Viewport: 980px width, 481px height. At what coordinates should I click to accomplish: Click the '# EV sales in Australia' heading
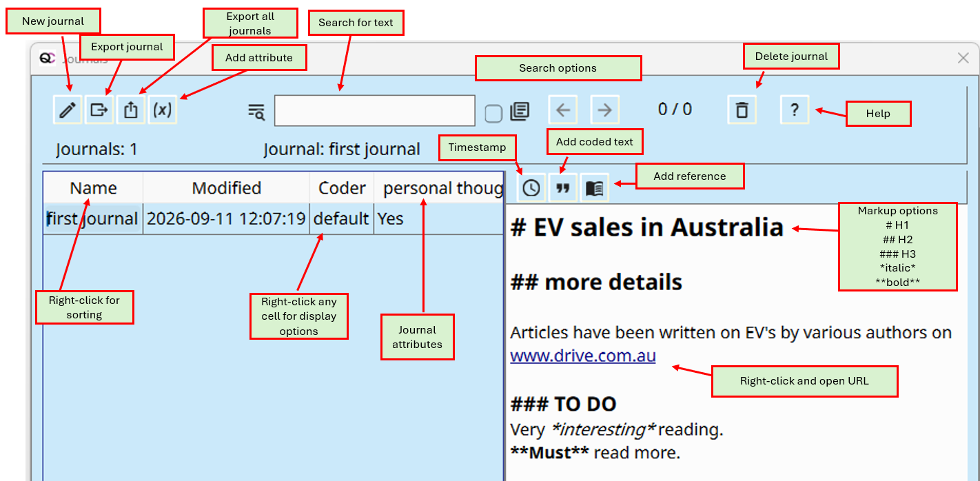pos(647,227)
